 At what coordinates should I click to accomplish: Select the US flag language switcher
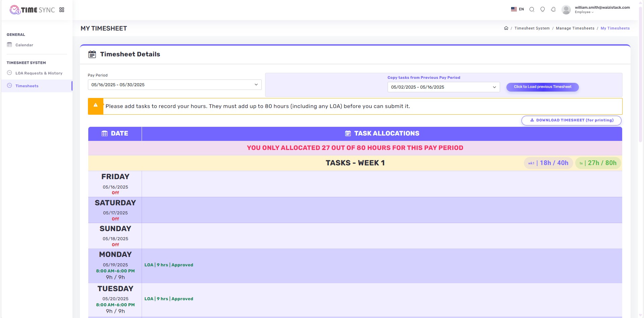click(x=514, y=9)
